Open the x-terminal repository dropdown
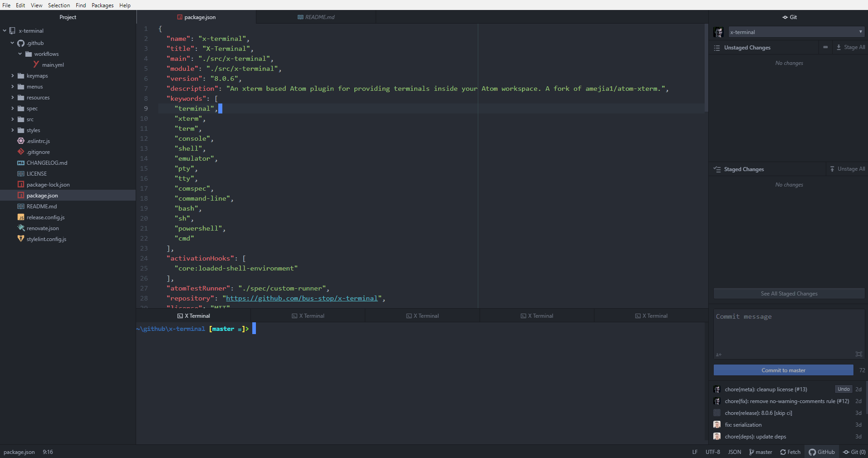This screenshot has height=458, width=868. tap(796, 32)
